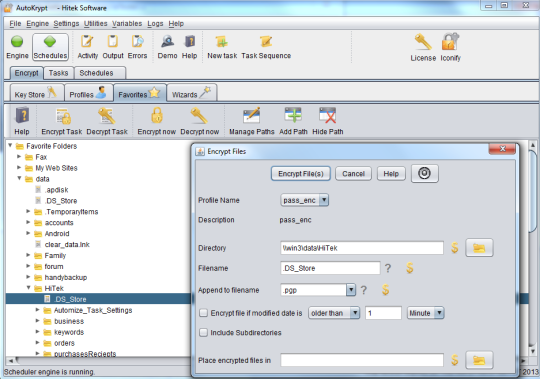Screen dimensions: 540x379
Task: Open the Schedules toolbar button
Action: tap(50, 47)
